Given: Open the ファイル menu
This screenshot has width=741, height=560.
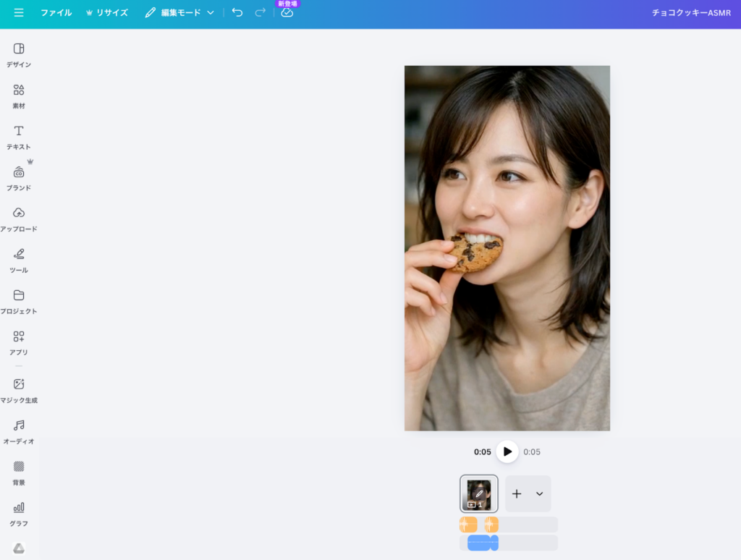Looking at the screenshot, I should tap(56, 12).
